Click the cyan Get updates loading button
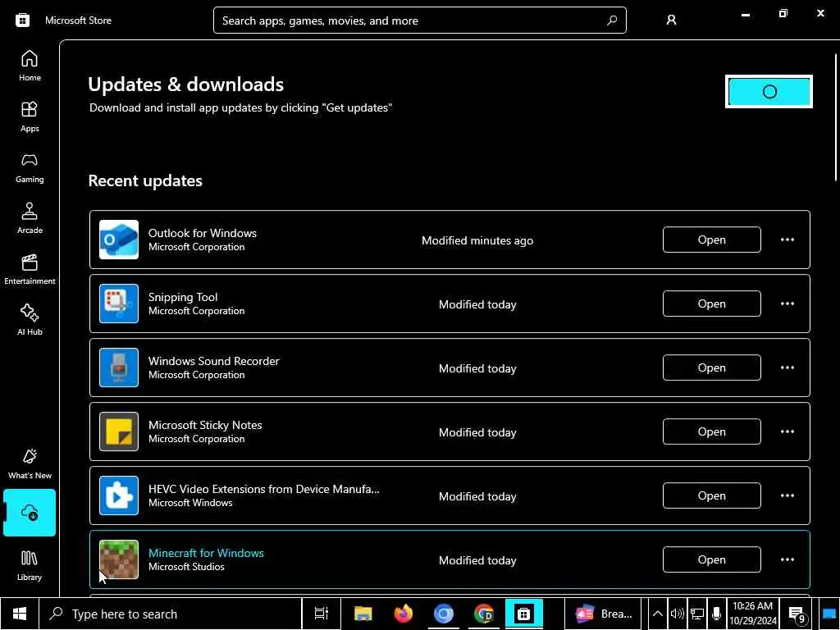 pos(769,92)
